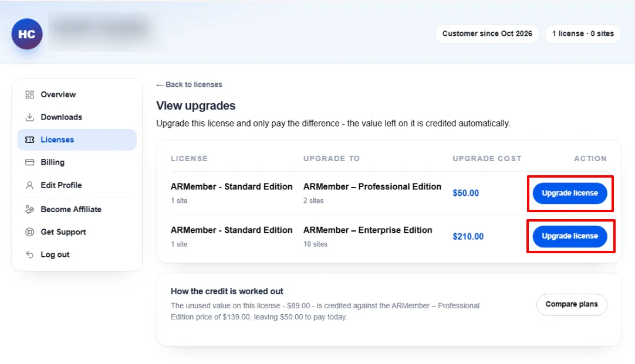Select Licenses in the sidebar
This screenshot has width=635, height=364.
(77, 140)
